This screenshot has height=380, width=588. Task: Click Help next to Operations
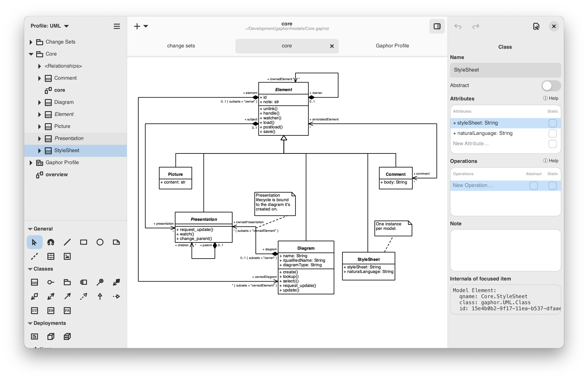[550, 160]
